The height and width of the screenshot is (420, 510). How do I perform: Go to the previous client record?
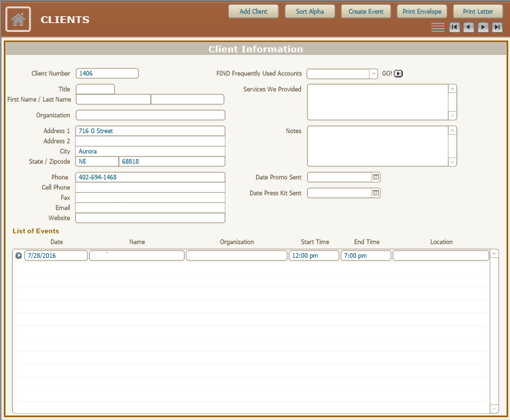point(469,27)
